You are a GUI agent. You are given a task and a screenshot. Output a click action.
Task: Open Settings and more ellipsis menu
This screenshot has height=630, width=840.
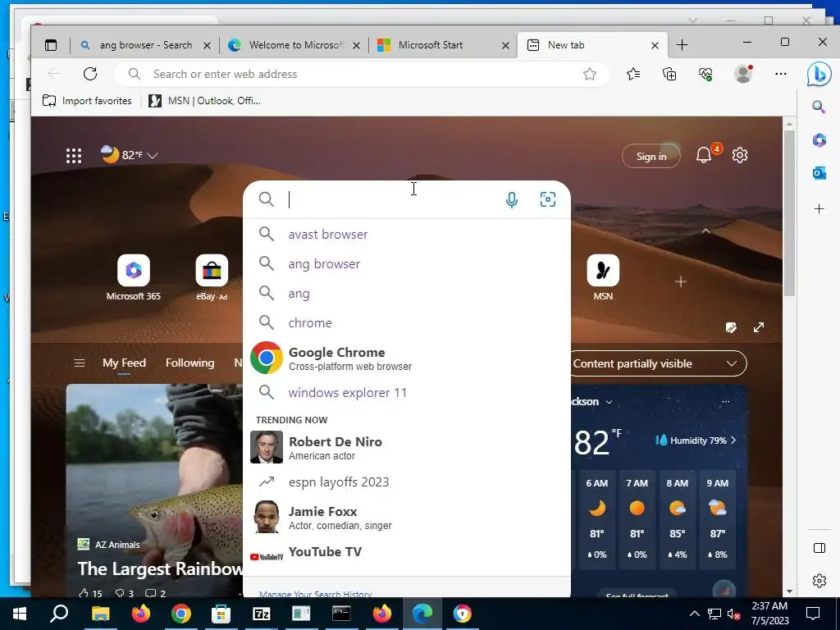[781, 74]
